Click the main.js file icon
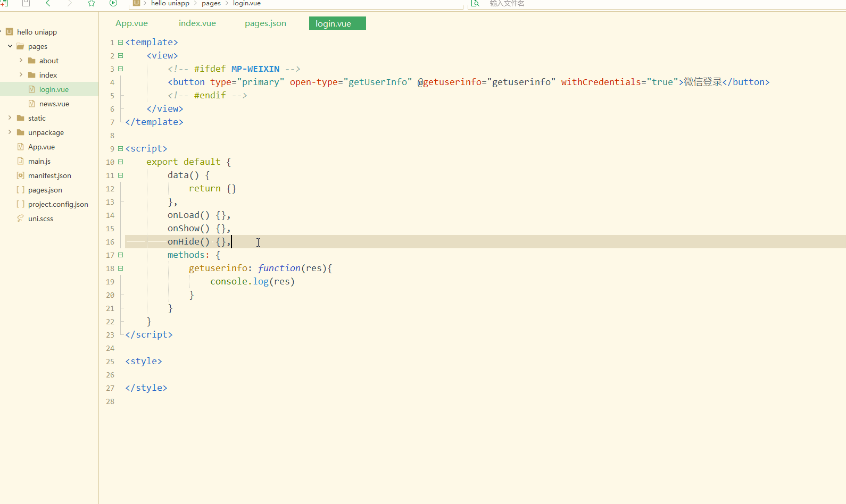846x504 pixels. coord(20,161)
